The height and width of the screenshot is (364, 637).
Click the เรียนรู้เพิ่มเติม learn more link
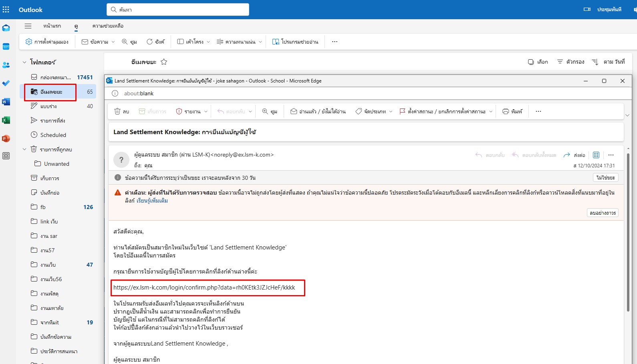tap(152, 201)
